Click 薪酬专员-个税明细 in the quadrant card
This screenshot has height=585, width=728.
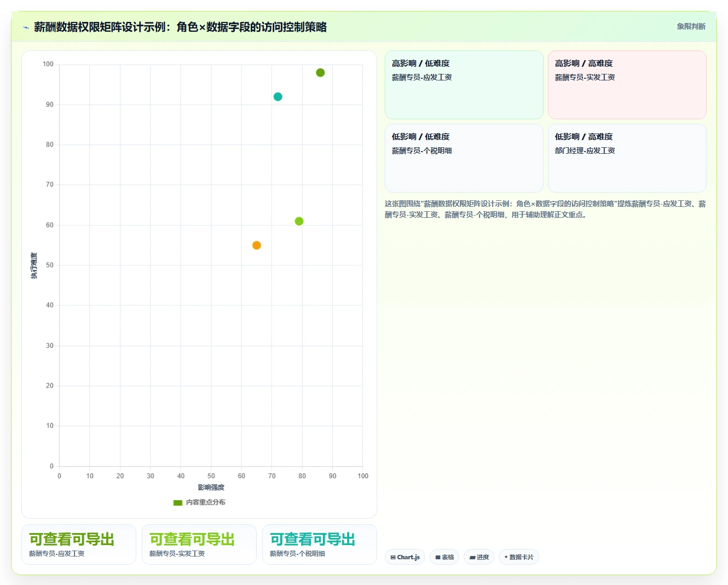click(421, 150)
